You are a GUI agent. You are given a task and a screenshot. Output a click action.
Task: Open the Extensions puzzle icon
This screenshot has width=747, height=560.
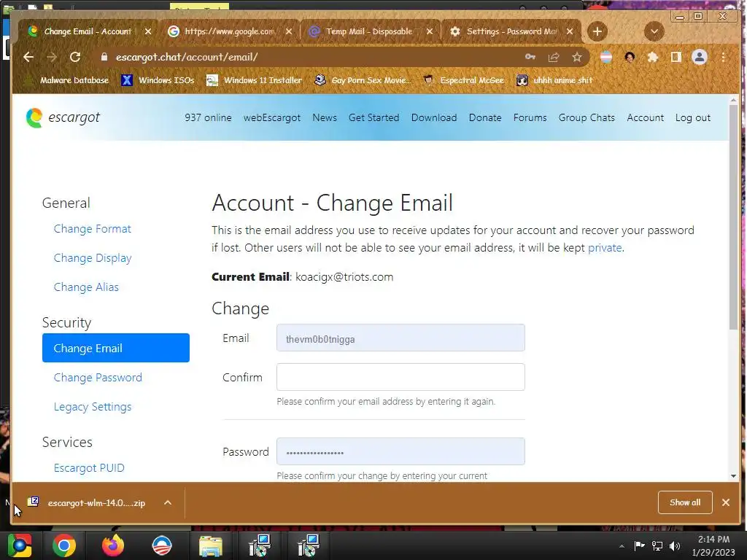point(653,58)
